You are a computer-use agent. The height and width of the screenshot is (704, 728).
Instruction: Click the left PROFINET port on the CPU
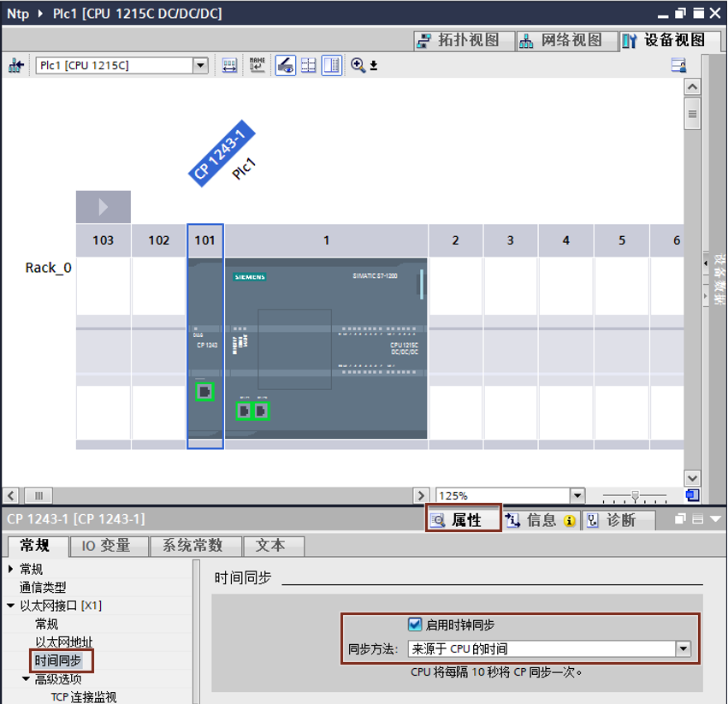click(244, 411)
